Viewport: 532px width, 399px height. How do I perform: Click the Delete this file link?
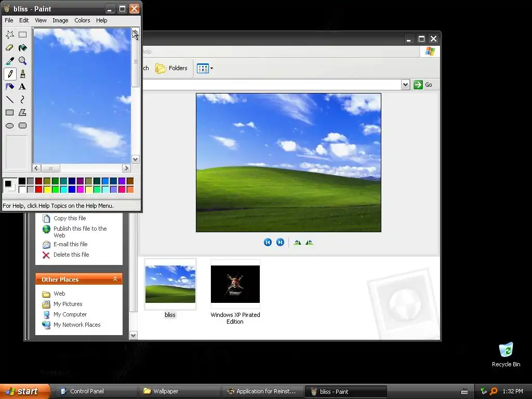pyautogui.click(x=71, y=255)
